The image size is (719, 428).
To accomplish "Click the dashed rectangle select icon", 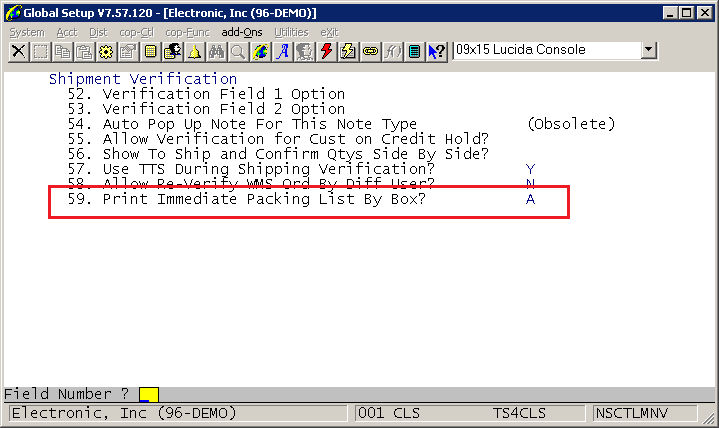I will [x=40, y=51].
